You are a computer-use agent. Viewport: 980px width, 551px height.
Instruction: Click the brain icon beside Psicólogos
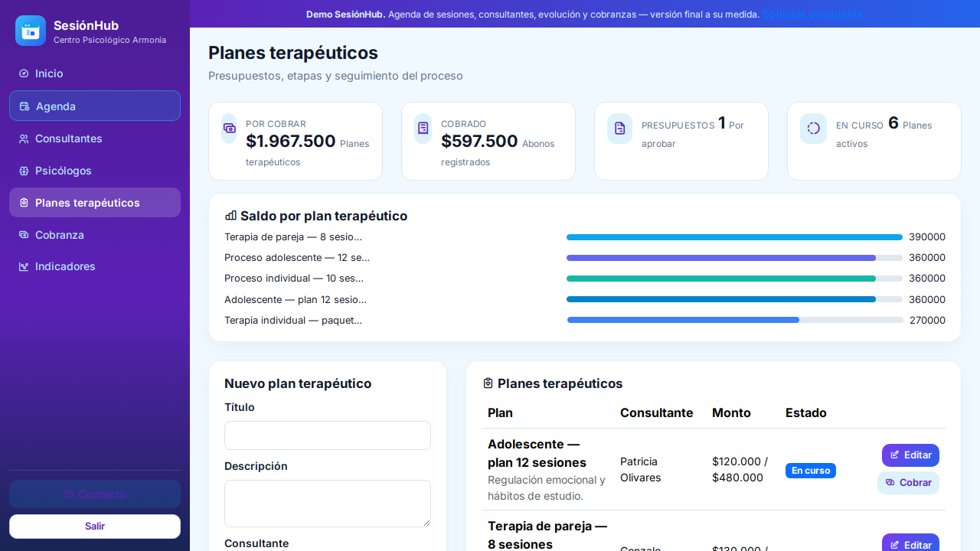click(24, 171)
